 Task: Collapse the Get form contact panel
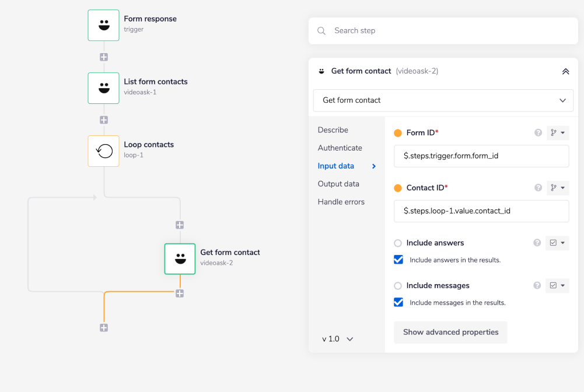(x=565, y=71)
